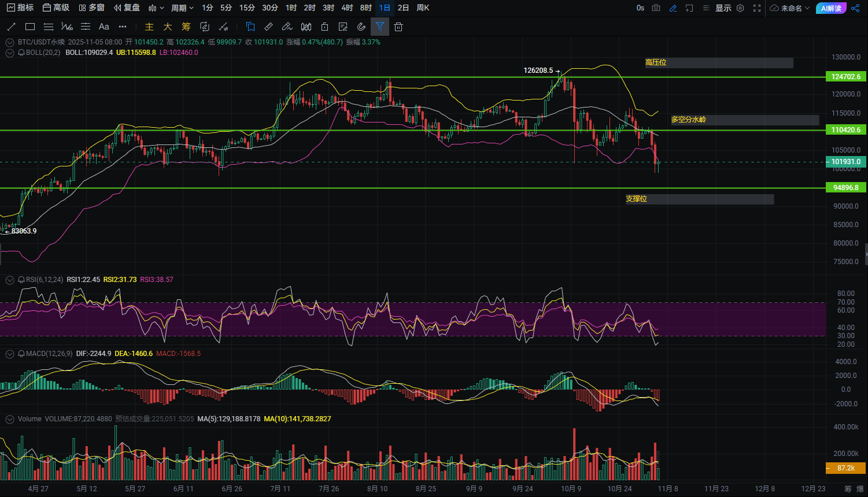
Task: Click the 多空分水岭 chart annotation label
Action: [x=688, y=120]
